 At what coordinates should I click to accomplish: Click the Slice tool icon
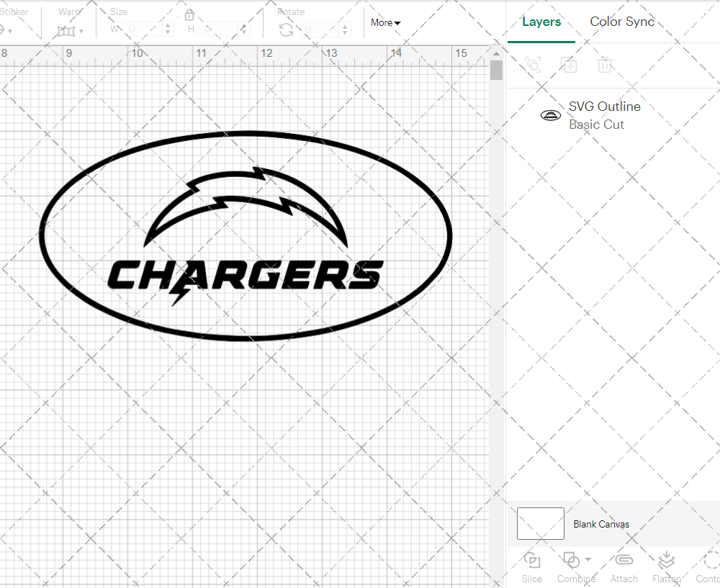coord(532,560)
